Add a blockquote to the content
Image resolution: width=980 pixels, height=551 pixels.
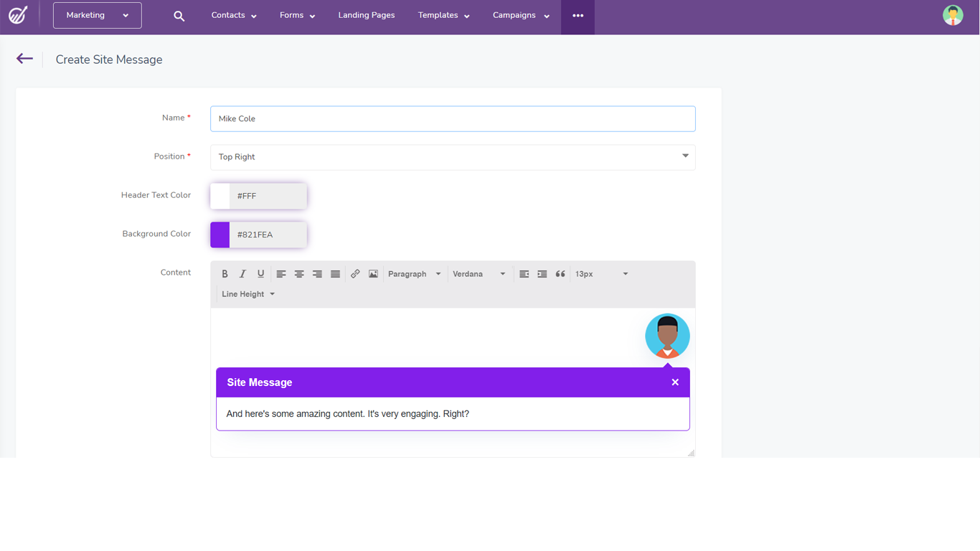[560, 273]
